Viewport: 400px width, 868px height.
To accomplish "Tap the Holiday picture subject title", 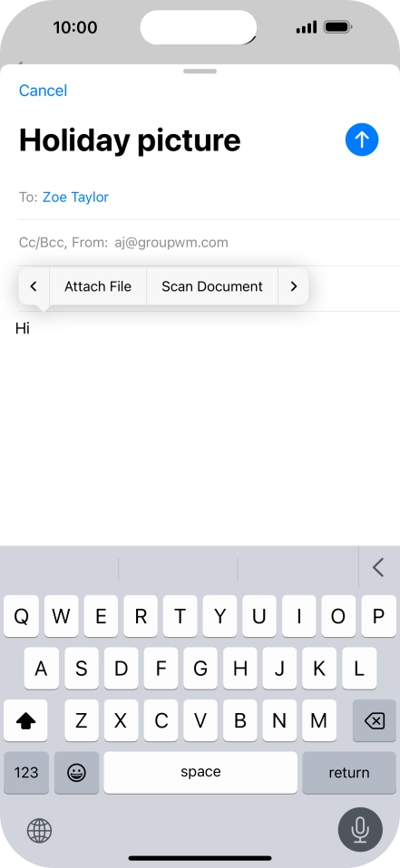I will point(130,140).
